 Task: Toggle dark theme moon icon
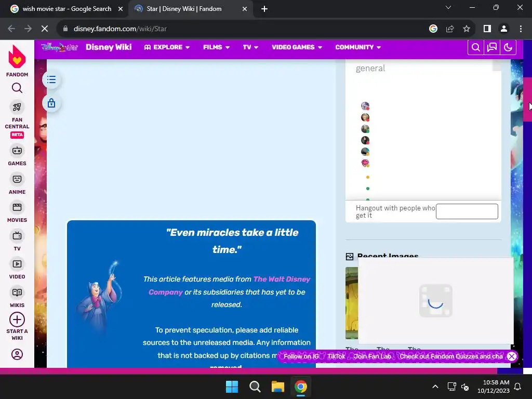tap(508, 47)
